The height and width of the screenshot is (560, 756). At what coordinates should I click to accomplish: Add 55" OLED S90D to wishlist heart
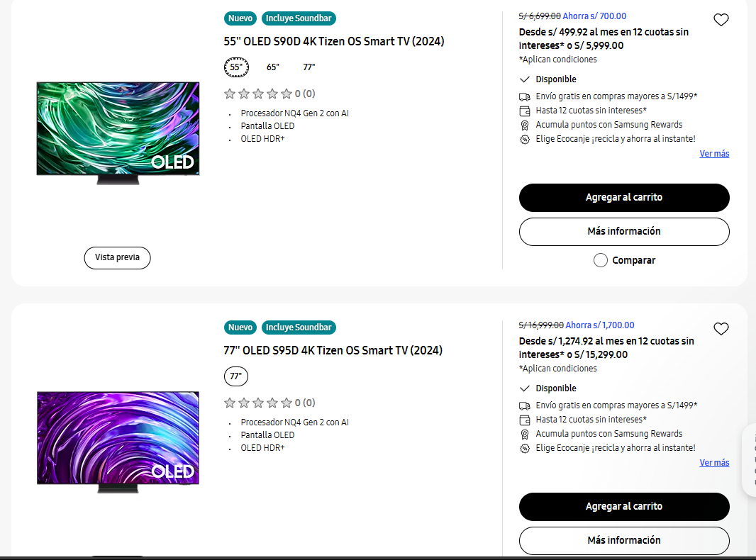[x=721, y=20]
